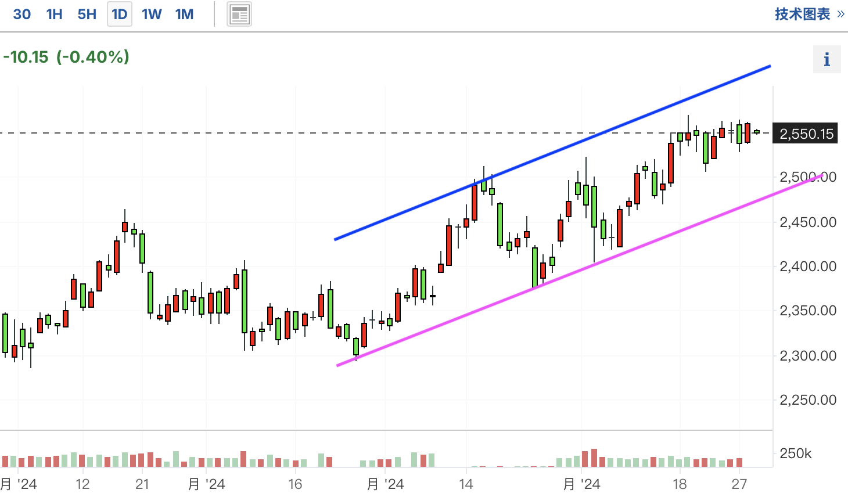Switch to the 30-minute timeframe
The width and height of the screenshot is (848, 504).
[22, 14]
